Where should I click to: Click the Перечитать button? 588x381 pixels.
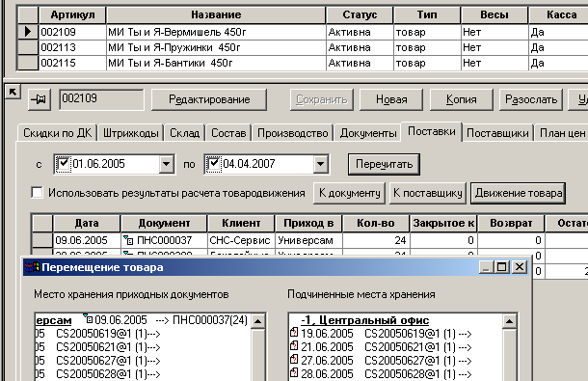[384, 164]
